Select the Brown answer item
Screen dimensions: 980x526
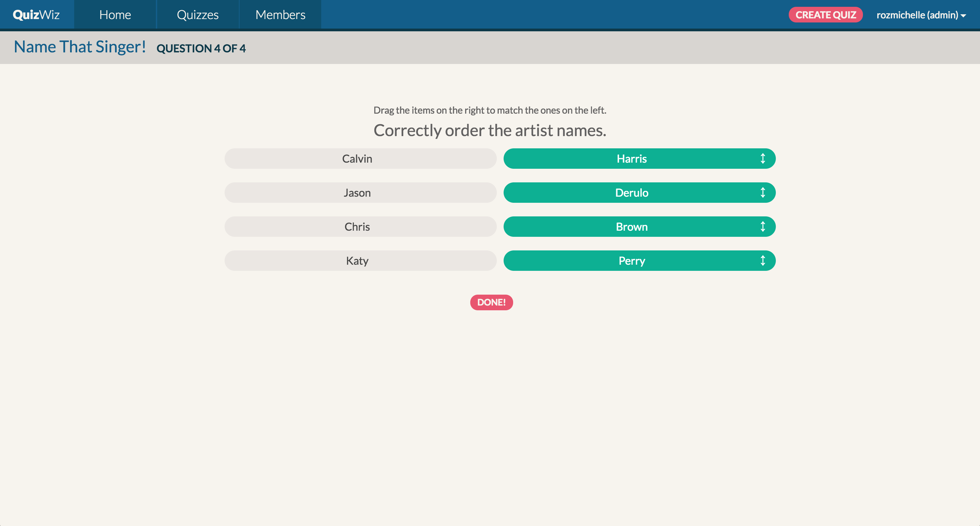(x=639, y=227)
